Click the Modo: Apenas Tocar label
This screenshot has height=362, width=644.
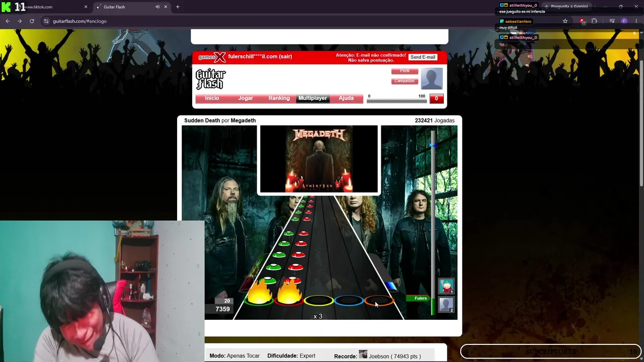click(234, 356)
